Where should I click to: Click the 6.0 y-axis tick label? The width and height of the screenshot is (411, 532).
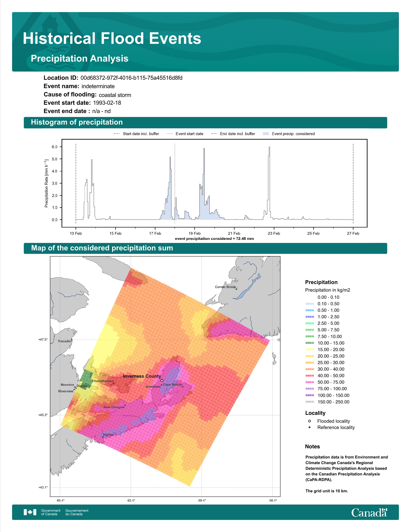(x=54, y=147)
